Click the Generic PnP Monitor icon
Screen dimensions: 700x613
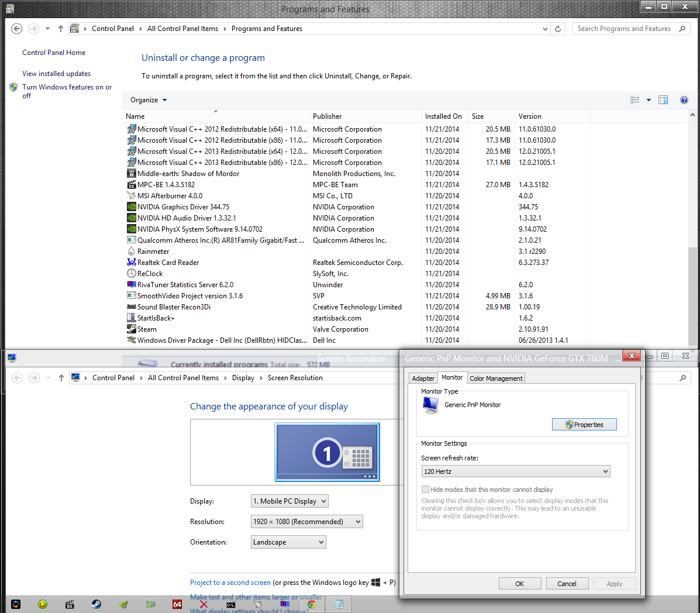pyautogui.click(x=430, y=405)
